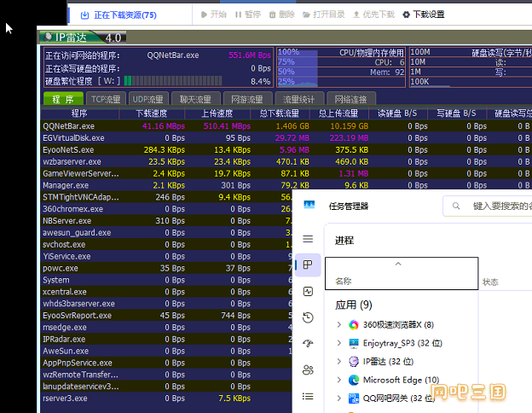Viewport: 532px width, 413px height.
Task: Click the 暂停 pause download button
Action: coord(248,15)
